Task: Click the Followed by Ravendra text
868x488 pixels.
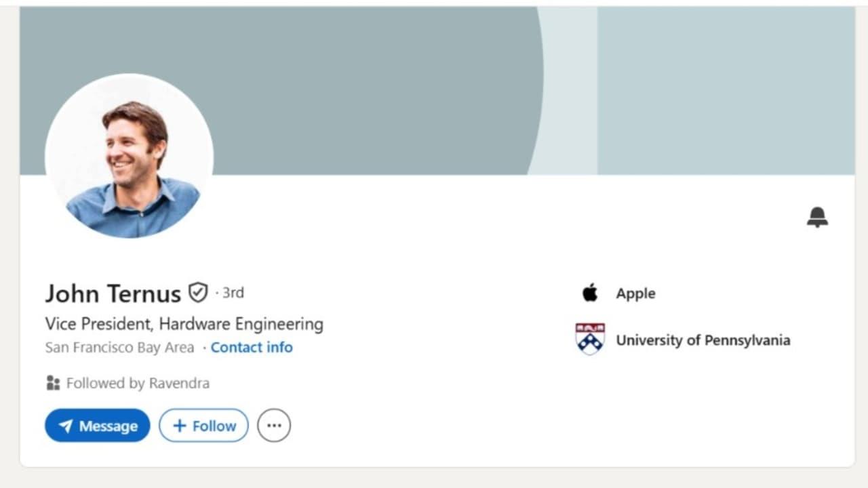Action: coord(138,383)
